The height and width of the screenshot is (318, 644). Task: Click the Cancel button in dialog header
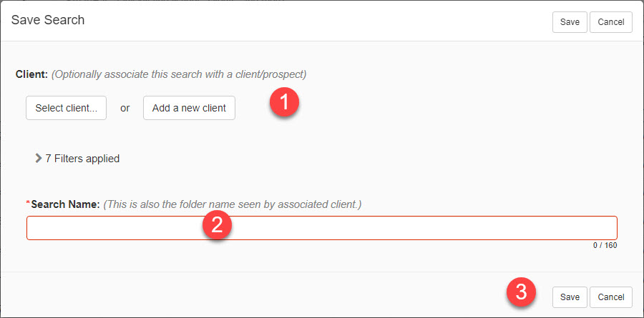[611, 22]
